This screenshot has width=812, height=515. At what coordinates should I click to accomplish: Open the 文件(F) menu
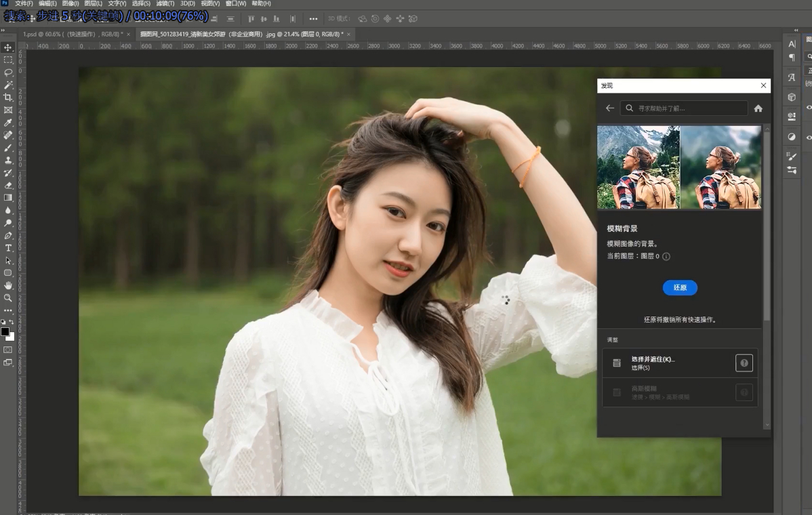[x=24, y=3]
